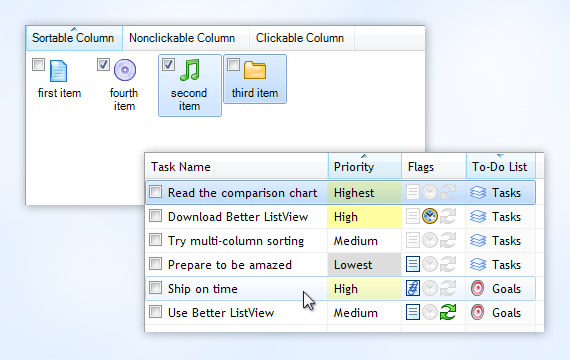The height and width of the screenshot is (360, 570).
Task: Click Tasks stack icon in Read the comparison chart row
Action: 478,192
